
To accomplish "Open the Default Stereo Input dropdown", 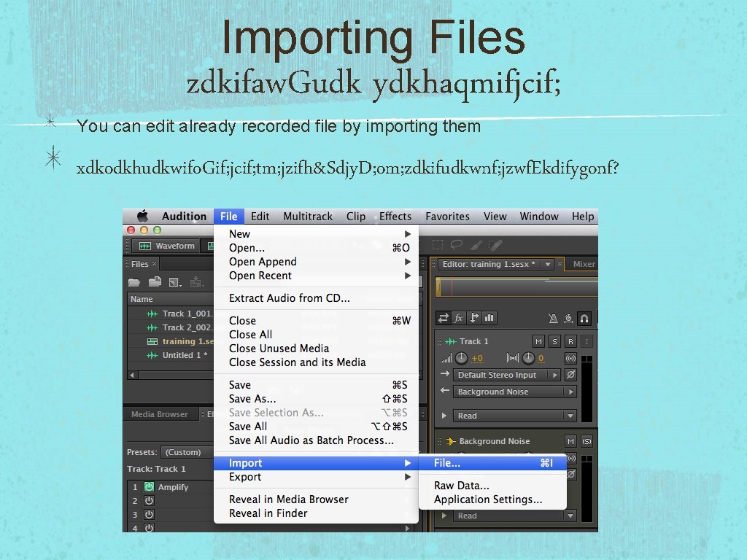I will (x=506, y=375).
